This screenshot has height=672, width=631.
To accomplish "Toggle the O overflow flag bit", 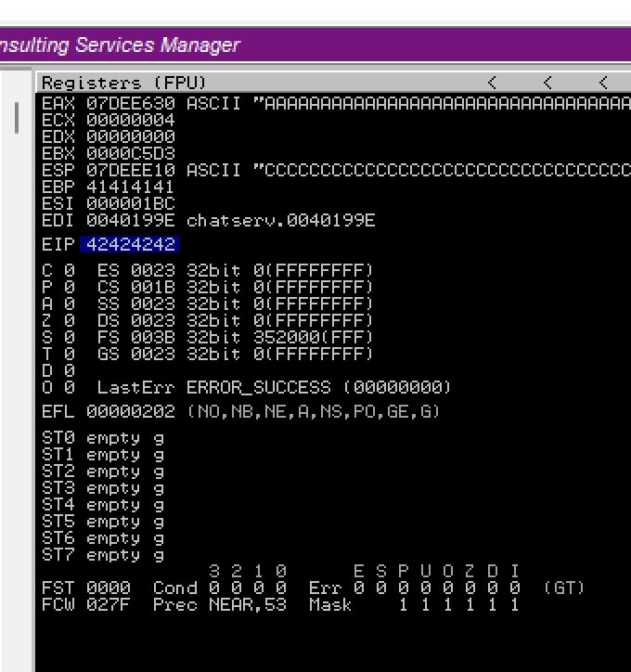I will click(x=69, y=387).
